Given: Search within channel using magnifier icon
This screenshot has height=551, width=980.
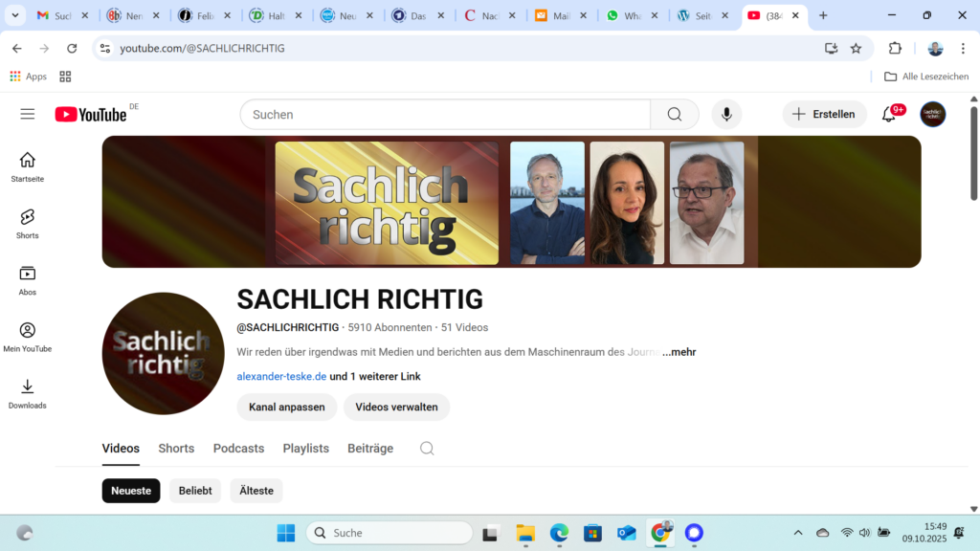Looking at the screenshot, I should click(427, 449).
